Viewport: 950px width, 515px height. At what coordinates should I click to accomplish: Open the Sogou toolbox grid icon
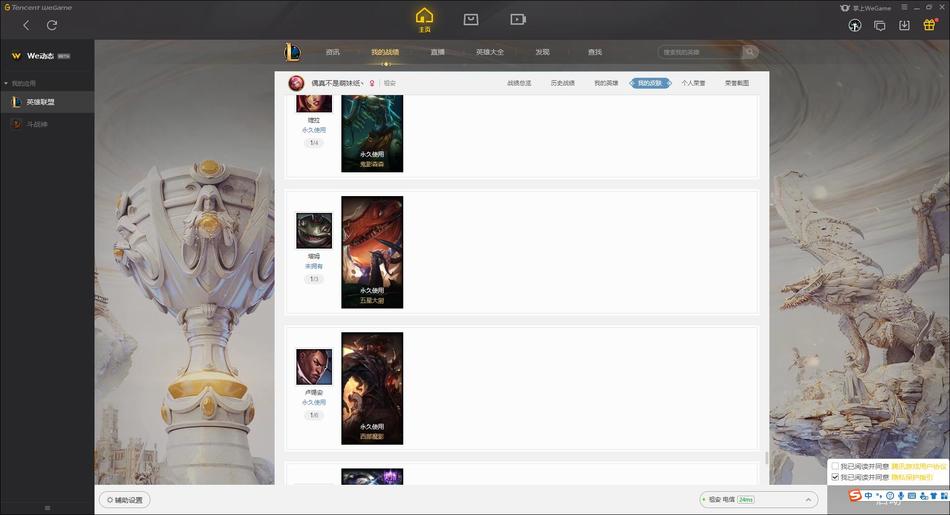pyautogui.click(x=944, y=496)
